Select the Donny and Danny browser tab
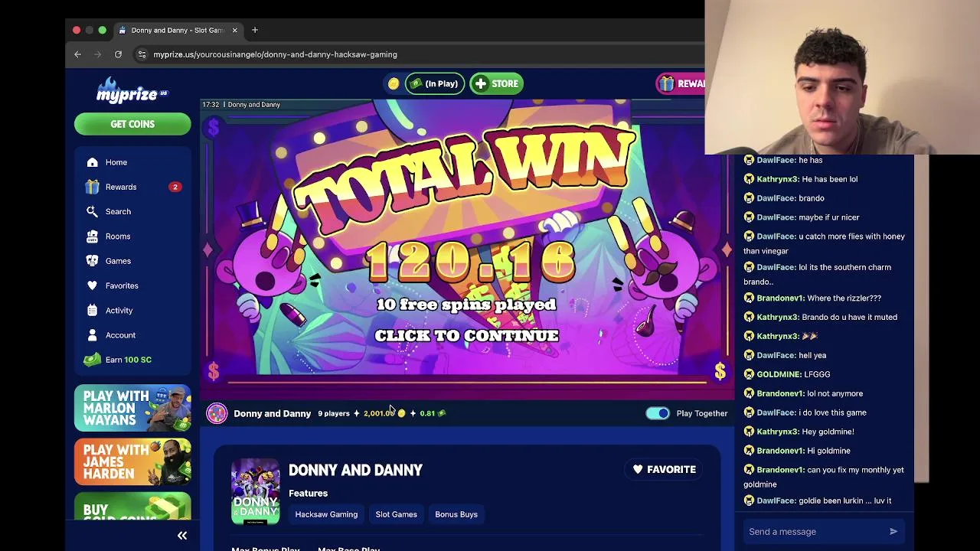The width and height of the screenshot is (980, 551). click(x=178, y=30)
